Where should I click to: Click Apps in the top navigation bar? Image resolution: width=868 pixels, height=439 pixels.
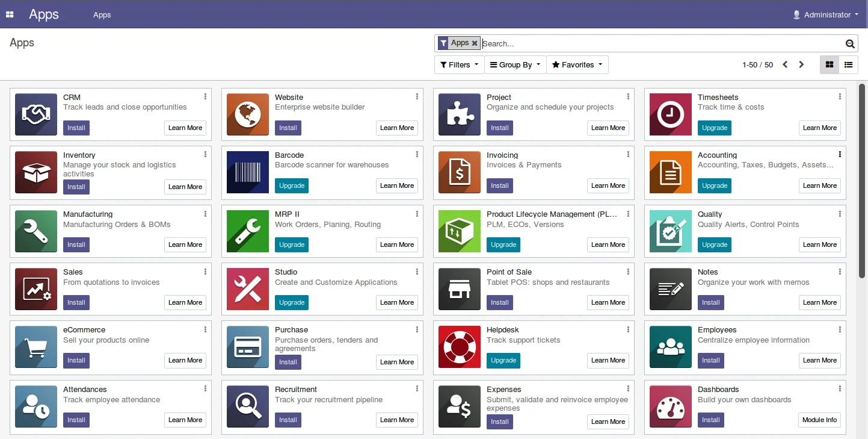point(102,15)
